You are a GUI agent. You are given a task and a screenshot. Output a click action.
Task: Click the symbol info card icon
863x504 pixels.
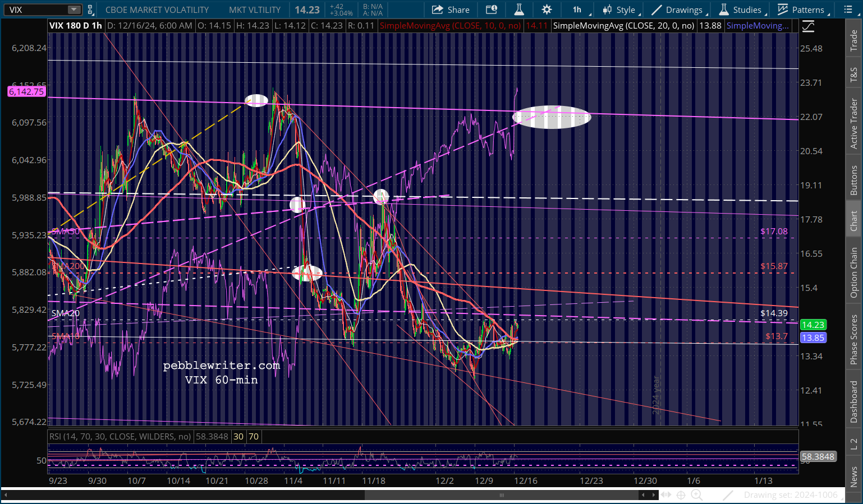point(492,10)
